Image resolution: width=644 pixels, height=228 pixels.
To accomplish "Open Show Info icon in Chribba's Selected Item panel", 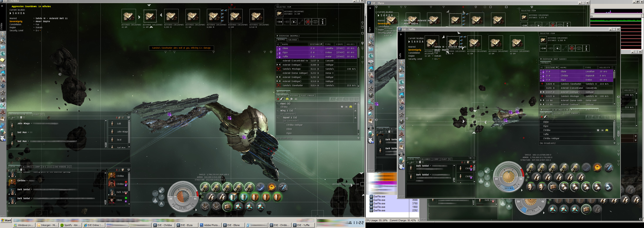I will (323, 22).
